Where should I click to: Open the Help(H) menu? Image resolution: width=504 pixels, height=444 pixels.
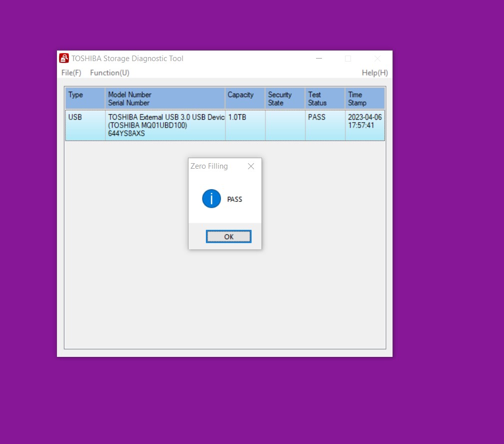click(374, 73)
